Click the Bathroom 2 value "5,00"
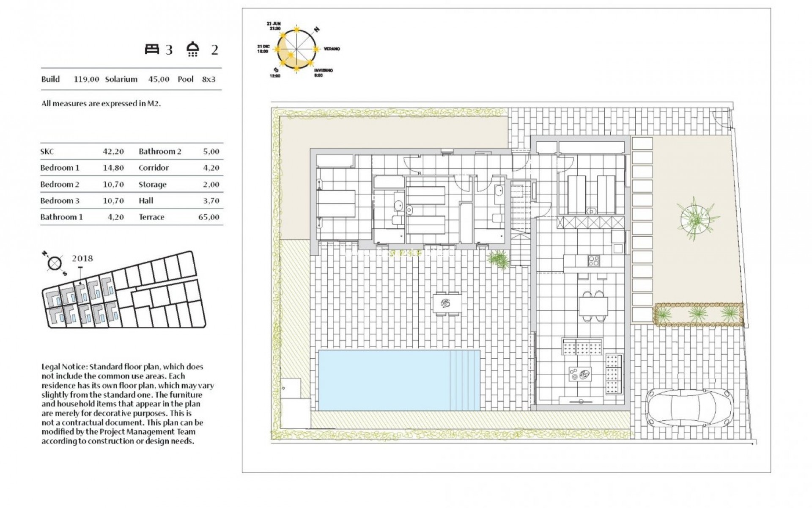 pyautogui.click(x=211, y=152)
